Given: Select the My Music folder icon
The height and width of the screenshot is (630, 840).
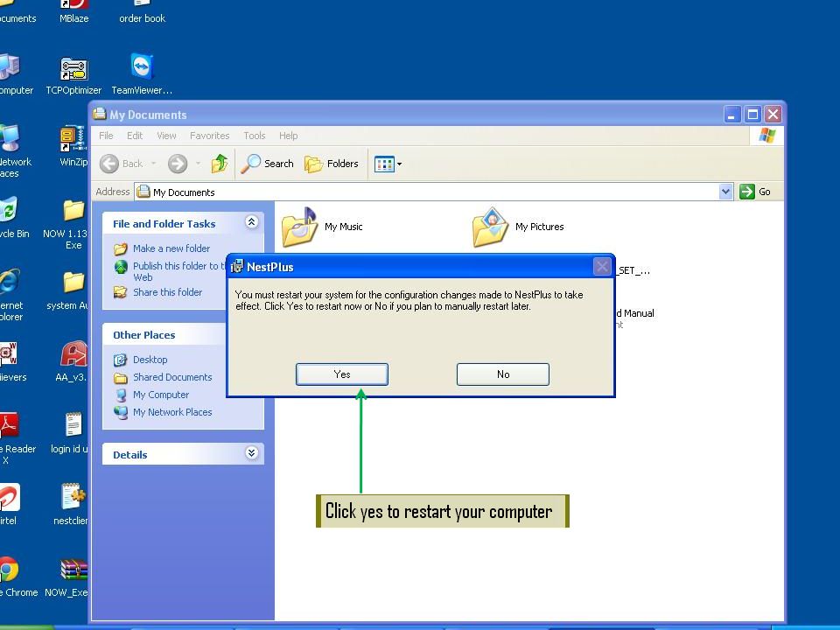Looking at the screenshot, I should [299, 227].
